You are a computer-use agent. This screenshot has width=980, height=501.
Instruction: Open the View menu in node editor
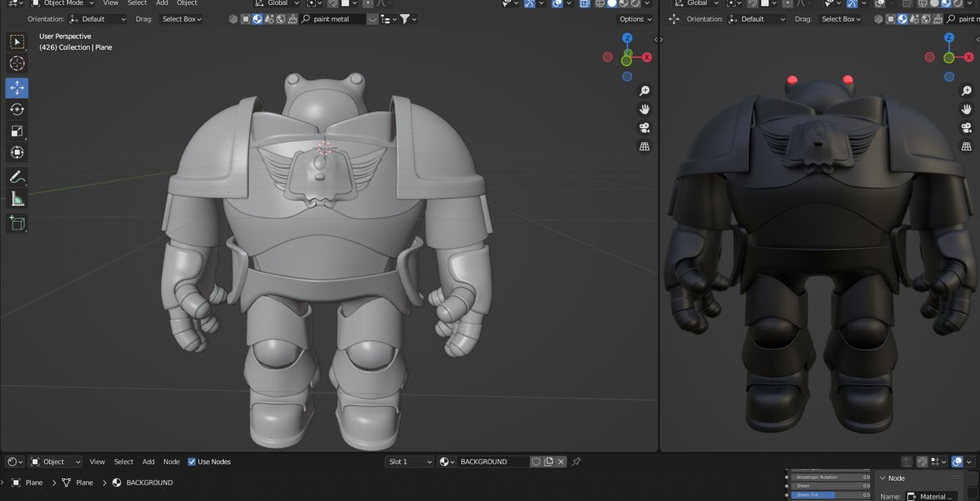97,462
